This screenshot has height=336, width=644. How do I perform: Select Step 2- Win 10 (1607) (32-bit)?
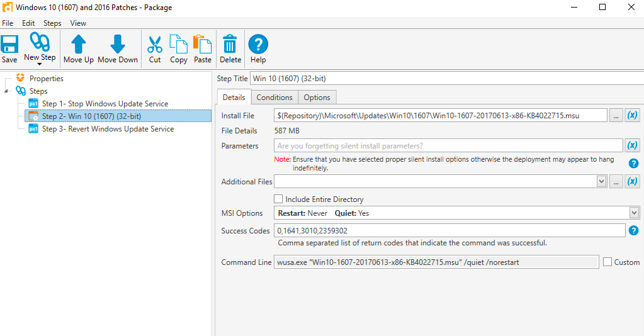point(118,116)
